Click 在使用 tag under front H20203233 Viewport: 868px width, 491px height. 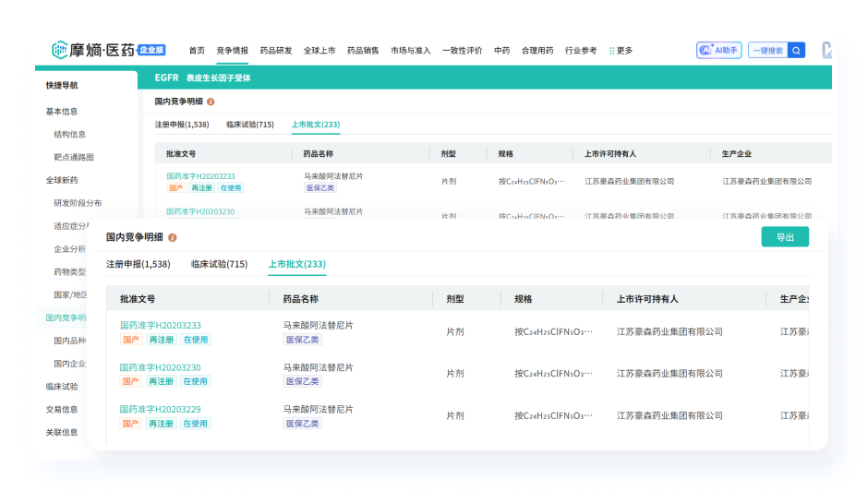tap(196, 340)
